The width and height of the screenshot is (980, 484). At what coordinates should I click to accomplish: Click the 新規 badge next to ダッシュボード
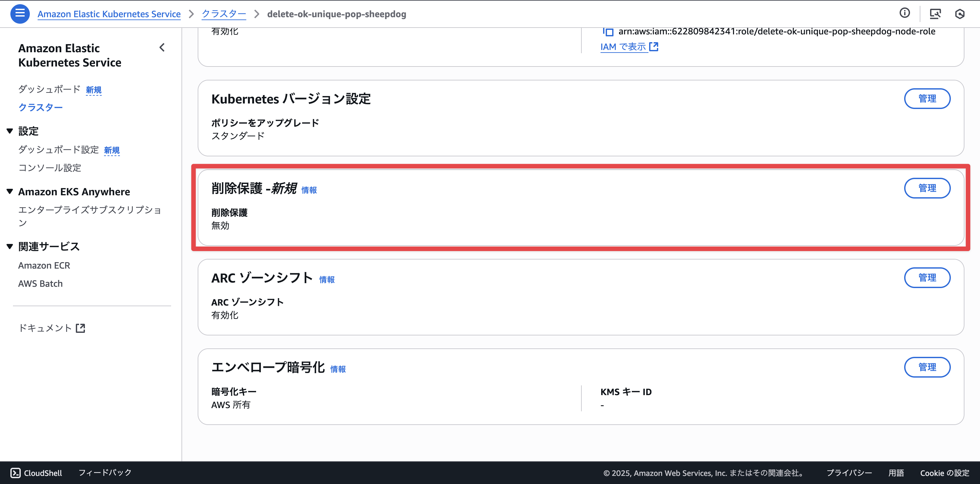pyautogui.click(x=94, y=90)
